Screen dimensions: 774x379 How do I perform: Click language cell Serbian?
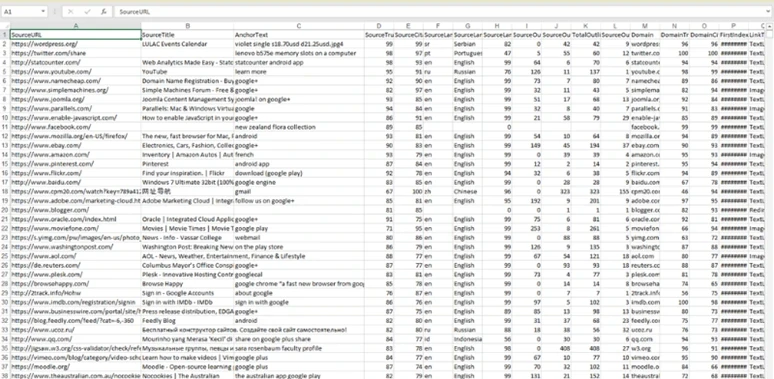[467, 44]
